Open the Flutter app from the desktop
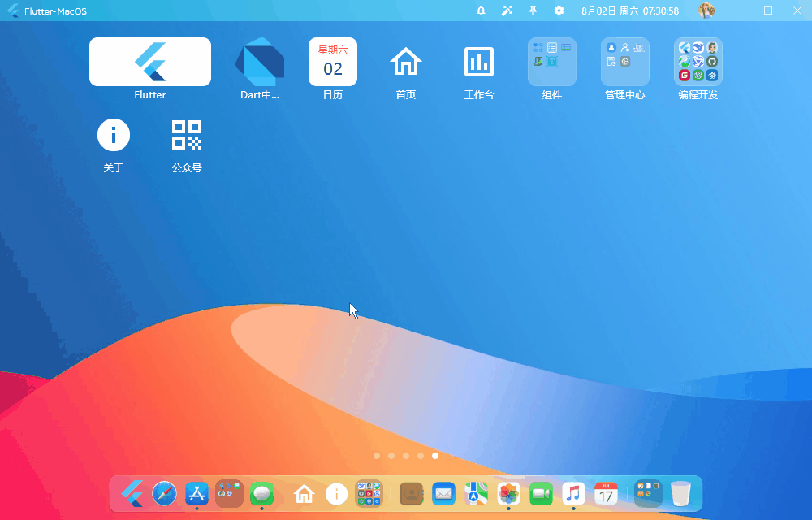 149,61
